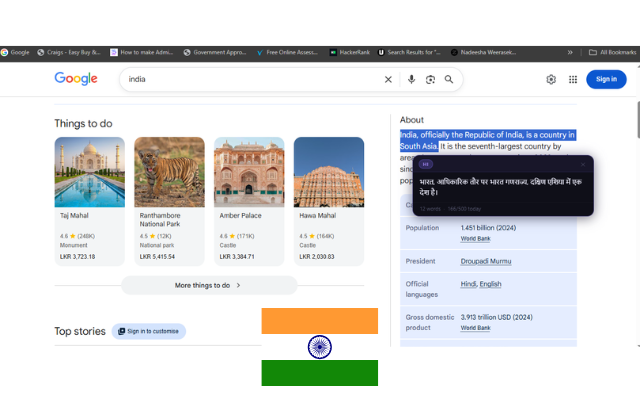This screenshot has width=640, height=400.
Task: Open the Nadeesha Weerasek... bookmark
Action: pos(483,52)
